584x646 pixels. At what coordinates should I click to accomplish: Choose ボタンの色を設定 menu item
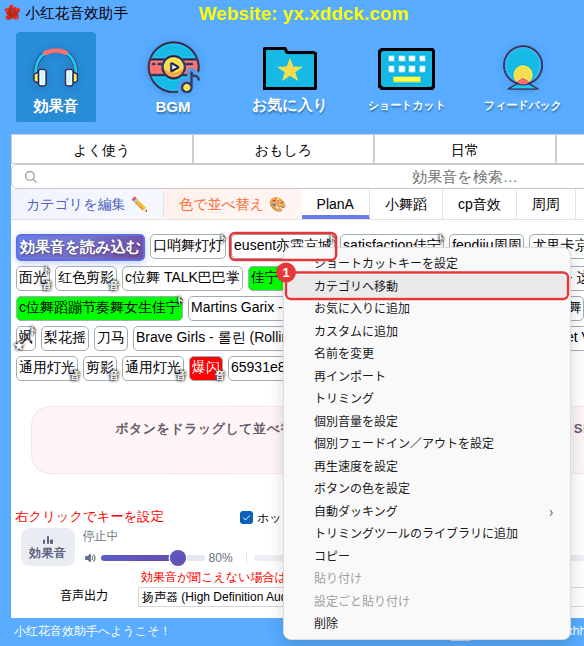click(x=427, y=488)
